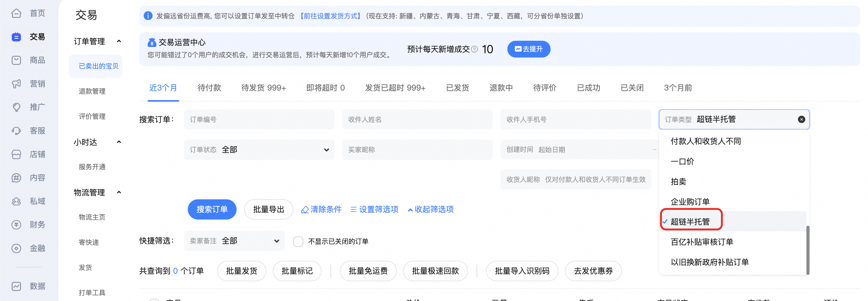
Task: Click the 创建时间 起始日期 field
Action: point(579,150)
